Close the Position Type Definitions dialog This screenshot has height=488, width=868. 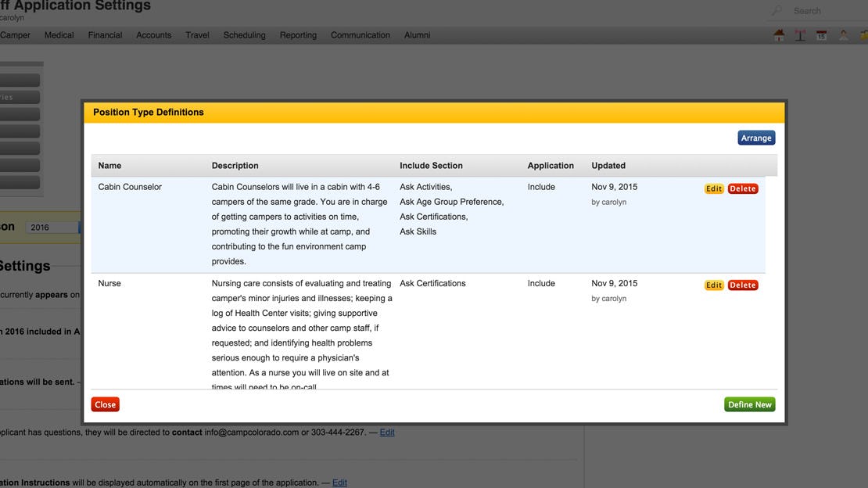[105, 404]
